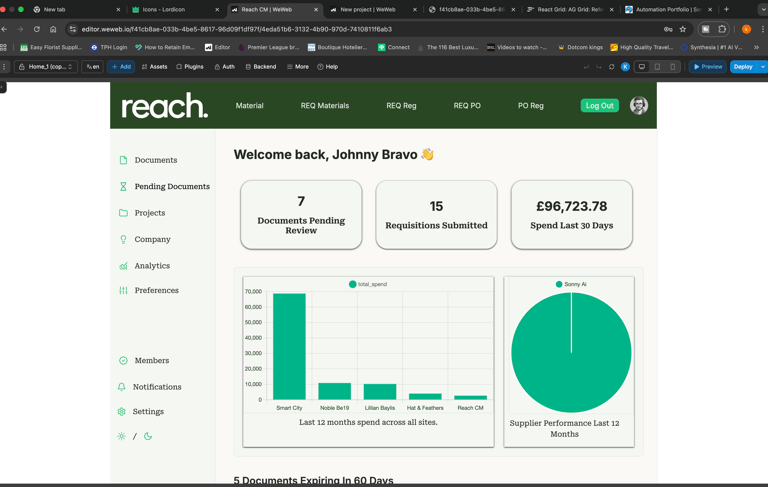Click the Members checkmark icon
The image size is (768, 487).
(123, 361)
